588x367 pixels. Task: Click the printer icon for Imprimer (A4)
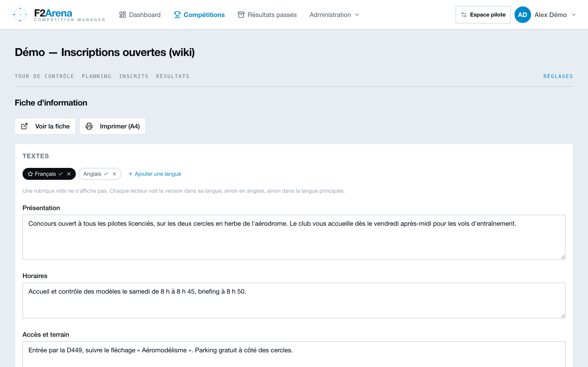(89, 126)
